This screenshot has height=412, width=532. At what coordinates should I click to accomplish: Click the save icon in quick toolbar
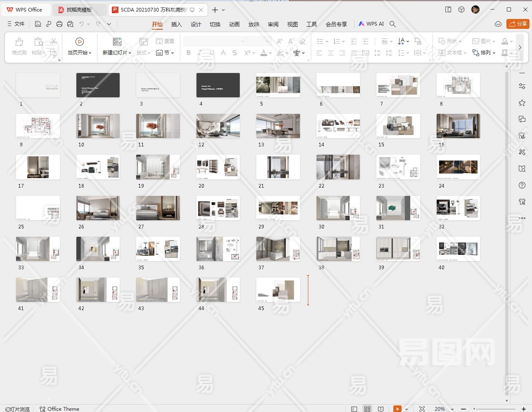(x=38, y=24)
